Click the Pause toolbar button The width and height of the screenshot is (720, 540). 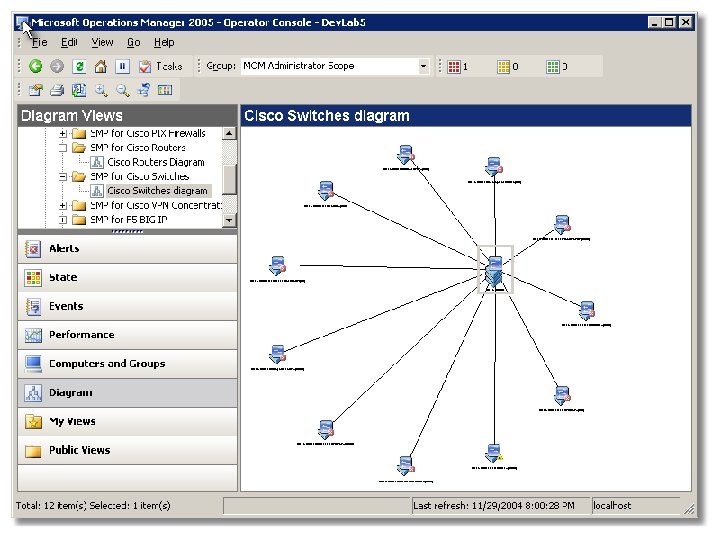point(122,66)
